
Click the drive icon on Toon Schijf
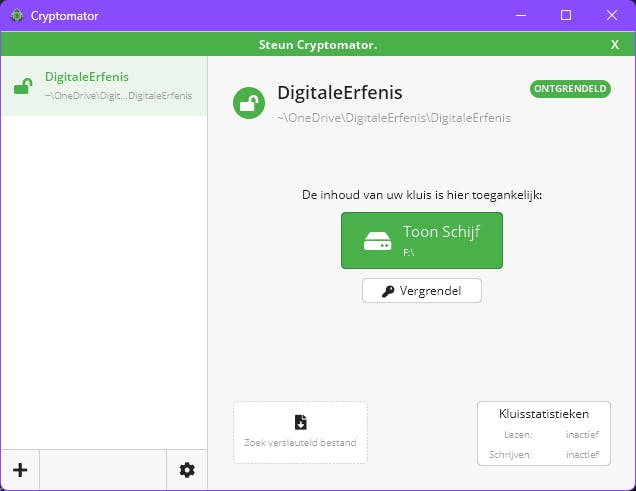pyautogui.click(x=377, y=241)
